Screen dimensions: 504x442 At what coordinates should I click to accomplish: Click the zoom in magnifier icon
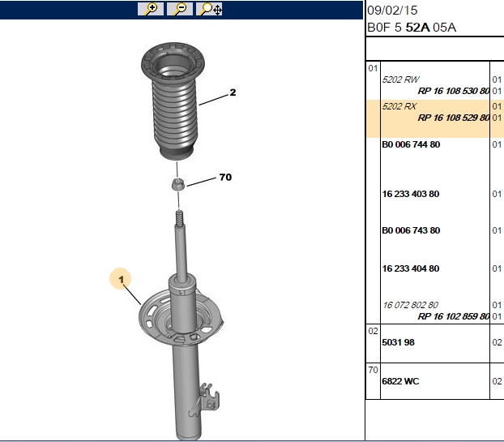click(151, 9)
